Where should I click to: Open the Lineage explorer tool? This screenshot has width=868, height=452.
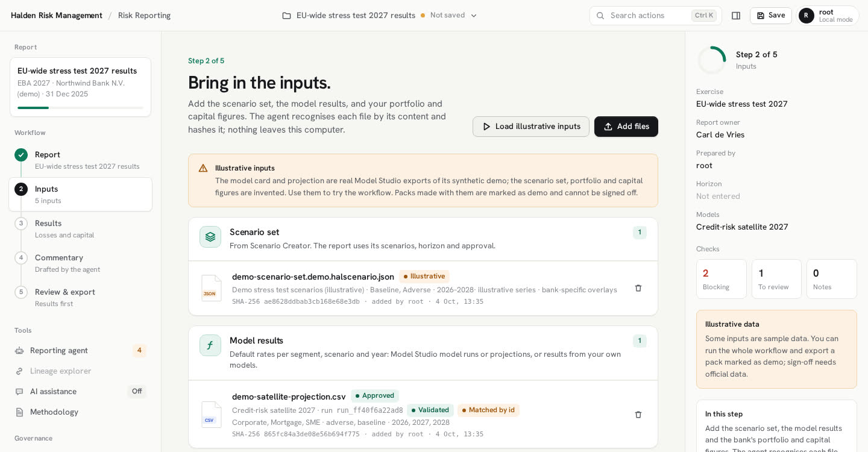[80, 371]
